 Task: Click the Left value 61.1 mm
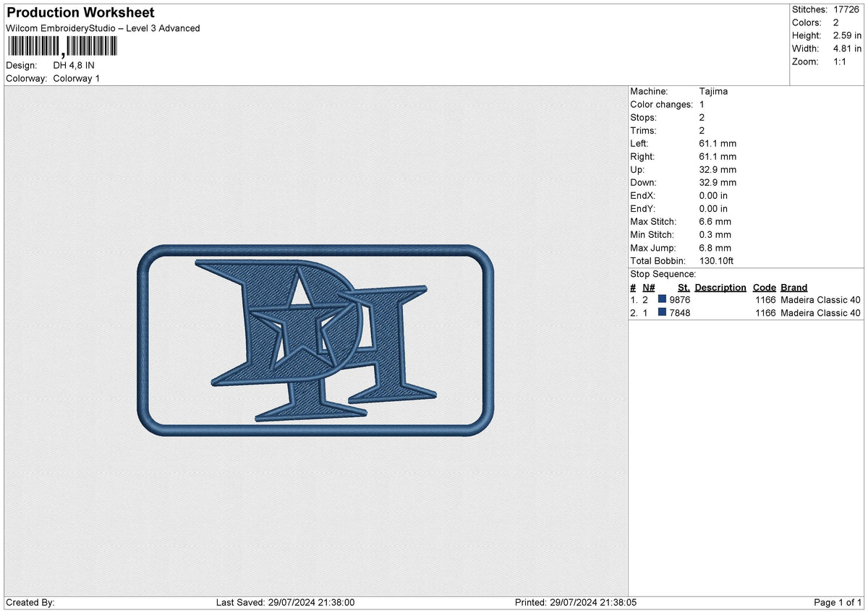click(x=718, y=143)
